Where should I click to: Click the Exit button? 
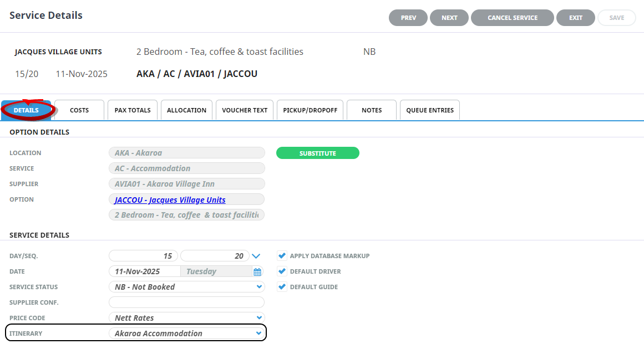(575, 18)
